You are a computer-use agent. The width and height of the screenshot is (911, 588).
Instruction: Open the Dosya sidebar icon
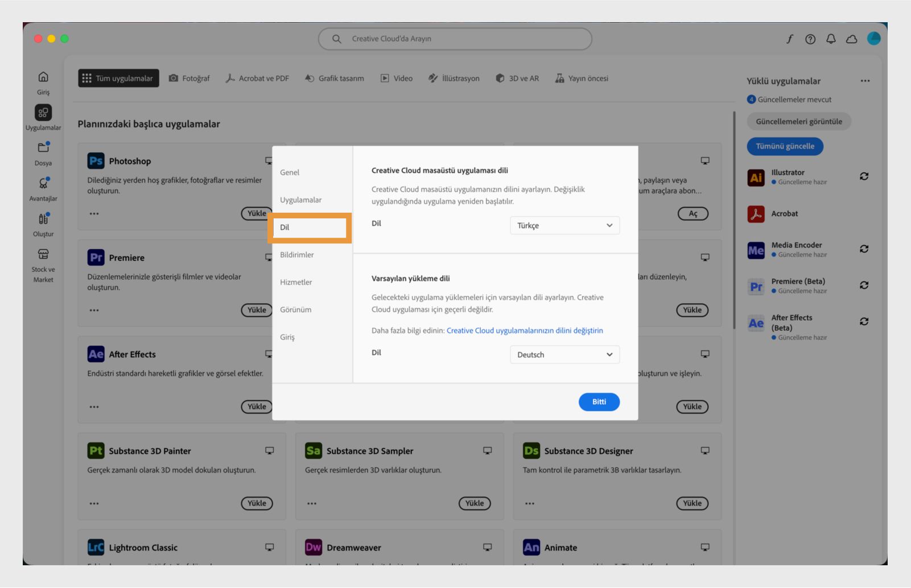[x=43, y=147]
